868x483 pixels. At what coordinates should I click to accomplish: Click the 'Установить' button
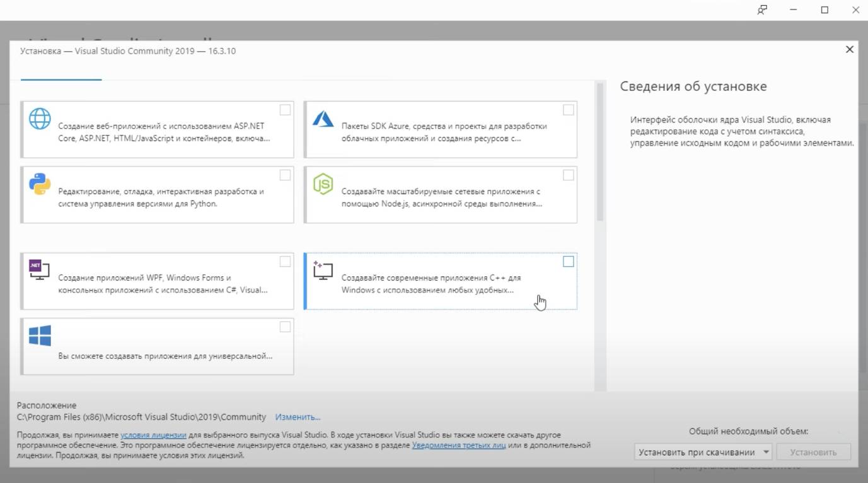click(813, 452)
